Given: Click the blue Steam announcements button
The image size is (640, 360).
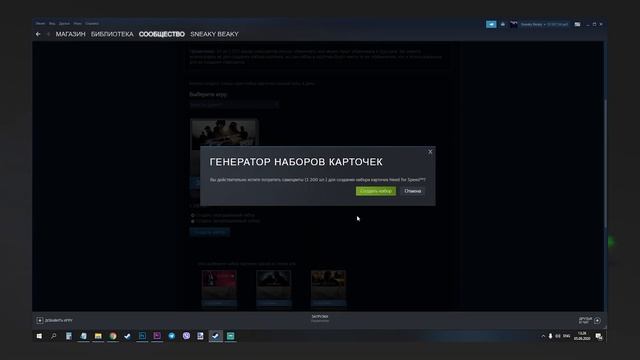Looking at the screenshot, I should tap(491, 24).
